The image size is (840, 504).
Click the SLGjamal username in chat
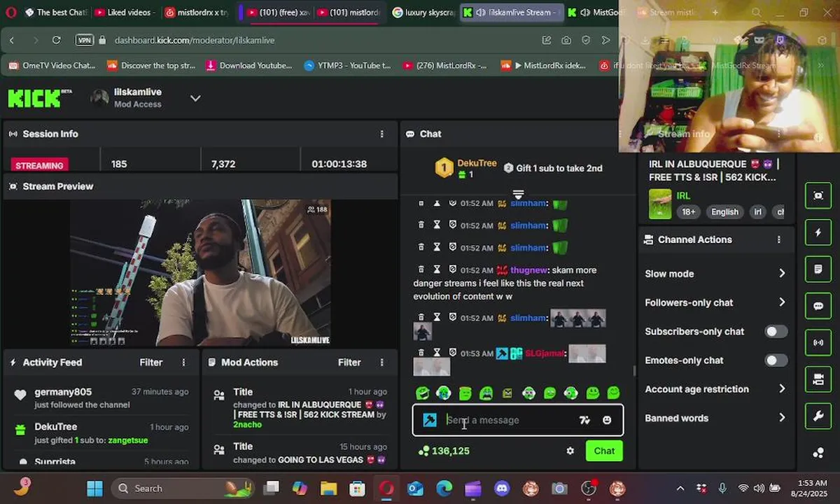(545, 353)
